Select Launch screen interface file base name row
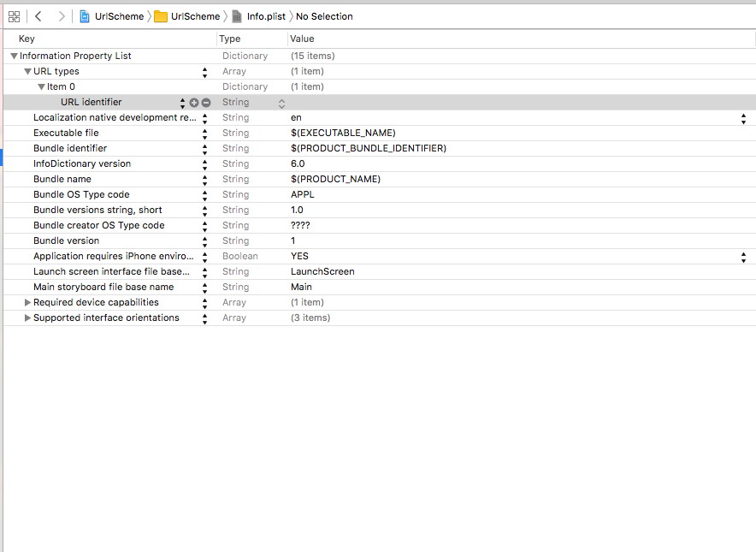 coord(380,272)
